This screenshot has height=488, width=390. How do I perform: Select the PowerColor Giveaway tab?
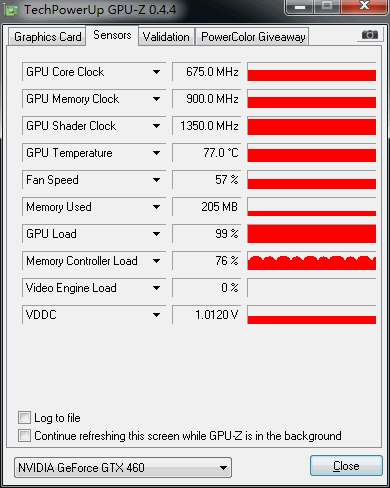(x=253, y=37)
